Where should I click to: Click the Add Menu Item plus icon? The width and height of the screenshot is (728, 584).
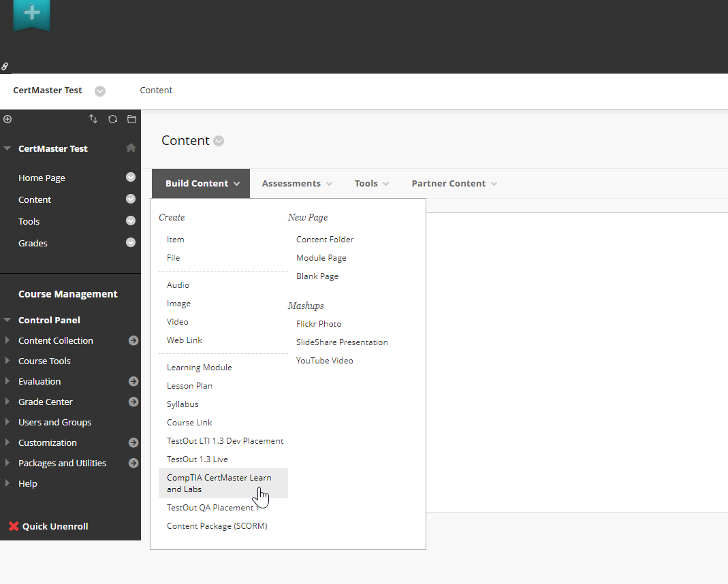7,119
